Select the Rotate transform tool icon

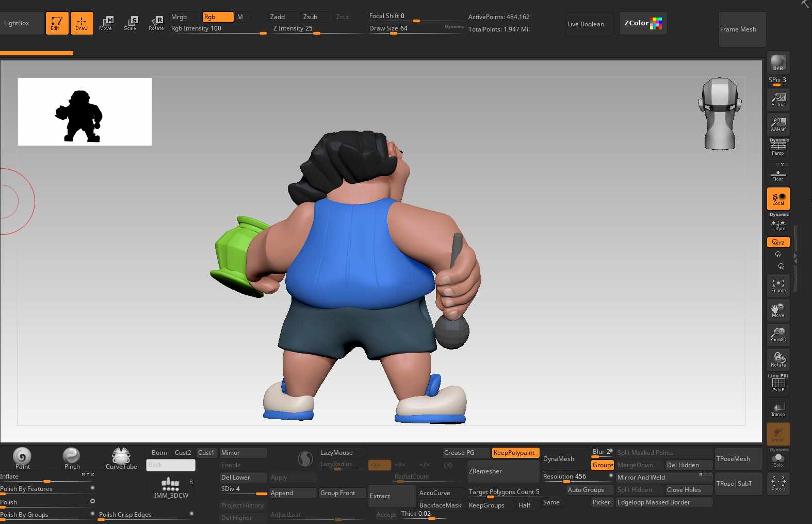[x=156, y=23]
